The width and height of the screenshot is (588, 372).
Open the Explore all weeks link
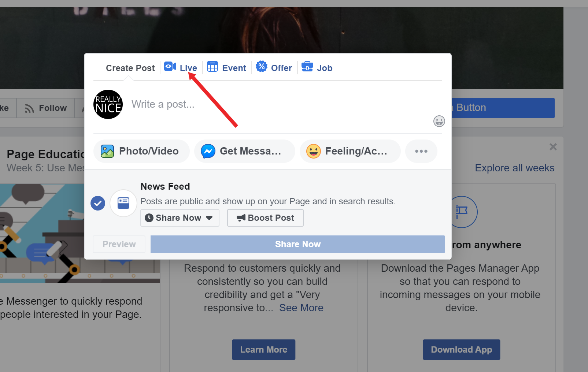[x=514, y=168]
